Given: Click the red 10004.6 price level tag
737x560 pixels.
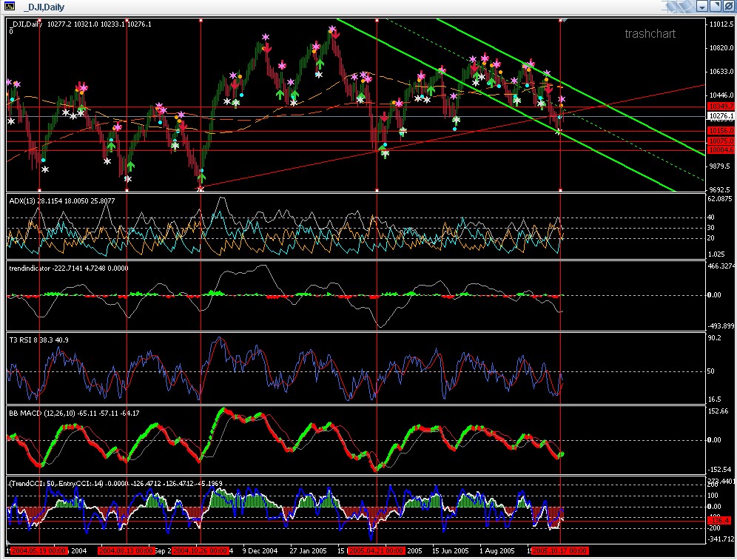Looking at the screenshot, I should (x=721, y=150).
